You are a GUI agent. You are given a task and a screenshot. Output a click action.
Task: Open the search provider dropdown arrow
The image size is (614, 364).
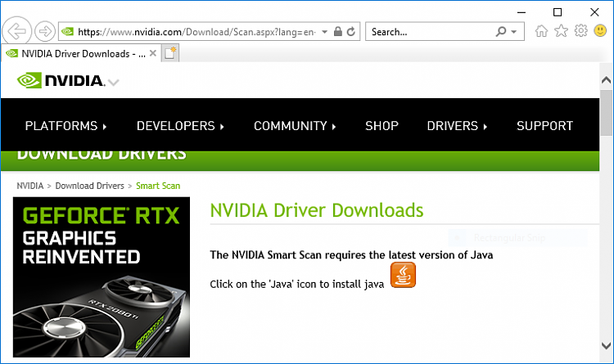(x=514, y=32)
